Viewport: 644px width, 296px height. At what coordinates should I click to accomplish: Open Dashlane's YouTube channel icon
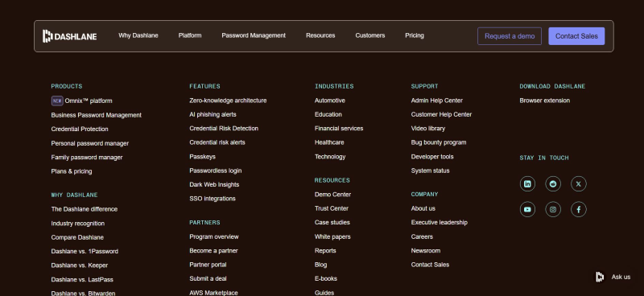(x=527, y=209)
